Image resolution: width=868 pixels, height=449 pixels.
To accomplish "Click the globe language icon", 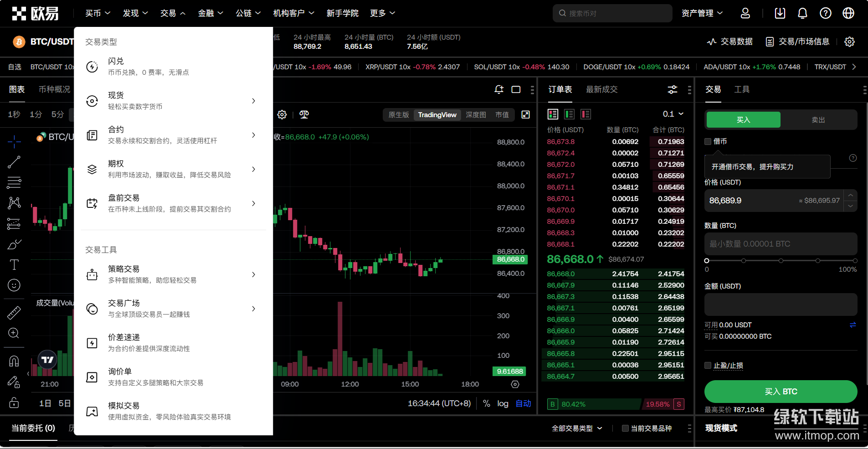I will (x=848, y=13).
